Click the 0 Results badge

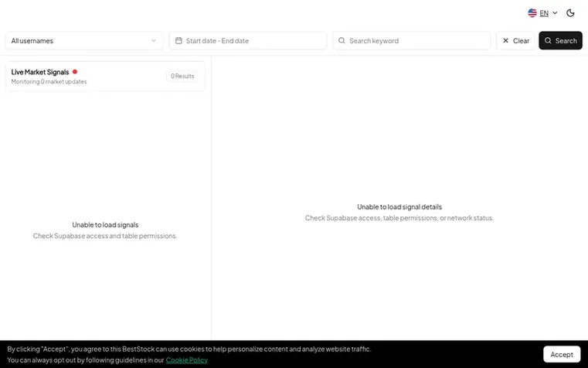(182, 76)
